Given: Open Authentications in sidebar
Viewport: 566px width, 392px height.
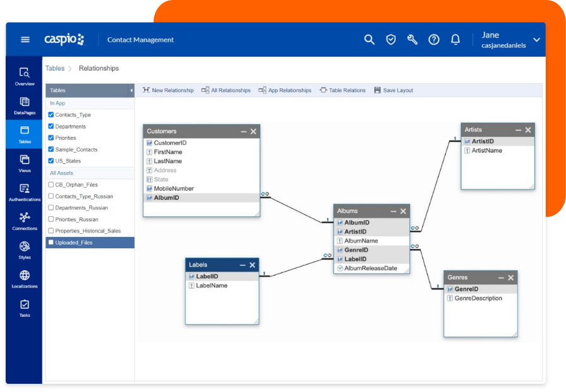Looking at the screenshot, I should (x=25, y=192).
